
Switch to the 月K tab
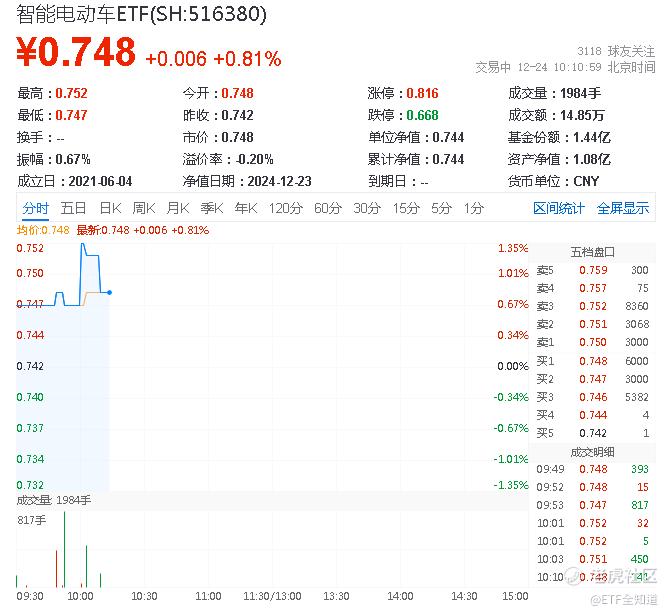pos(178,208)
